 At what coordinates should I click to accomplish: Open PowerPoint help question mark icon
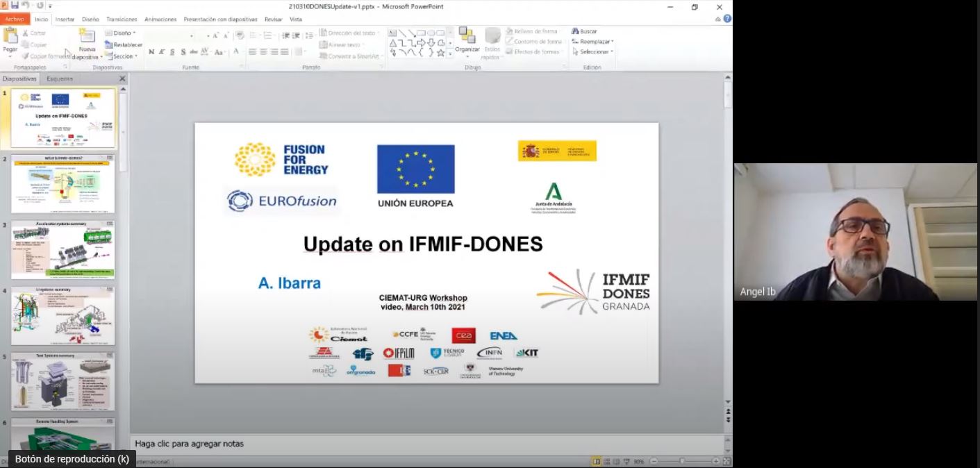[727, 19]
